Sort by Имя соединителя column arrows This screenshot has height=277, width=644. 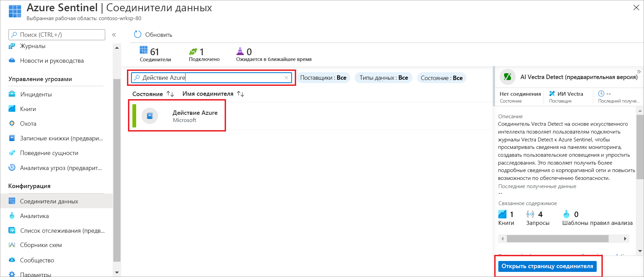pyautogui.click(x=241, y=94)
